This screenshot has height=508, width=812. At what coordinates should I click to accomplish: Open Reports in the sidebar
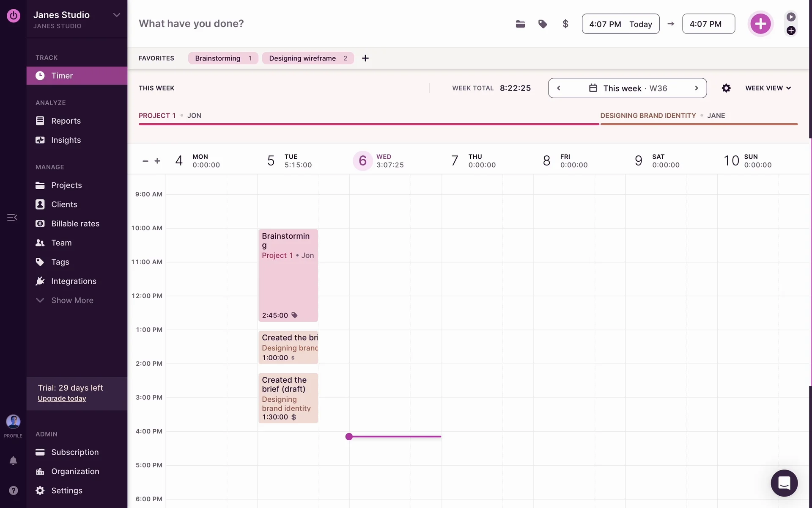(66, 121)
